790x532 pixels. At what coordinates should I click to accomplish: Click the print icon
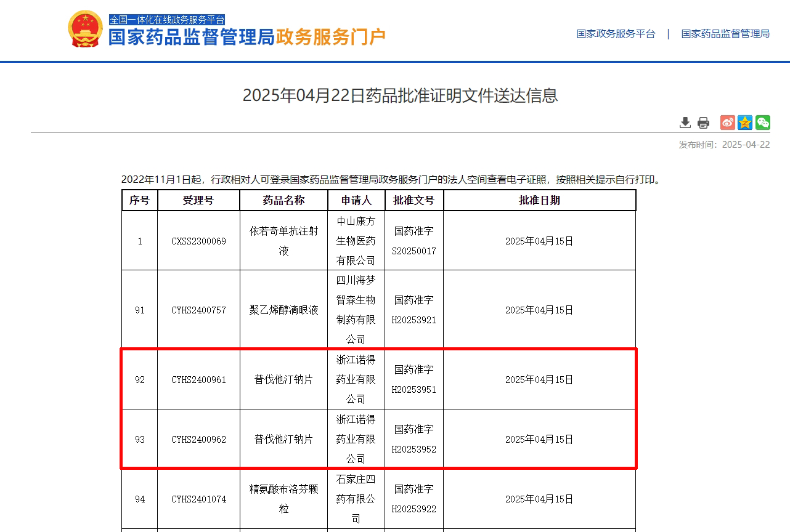click(x=703, y=123)
